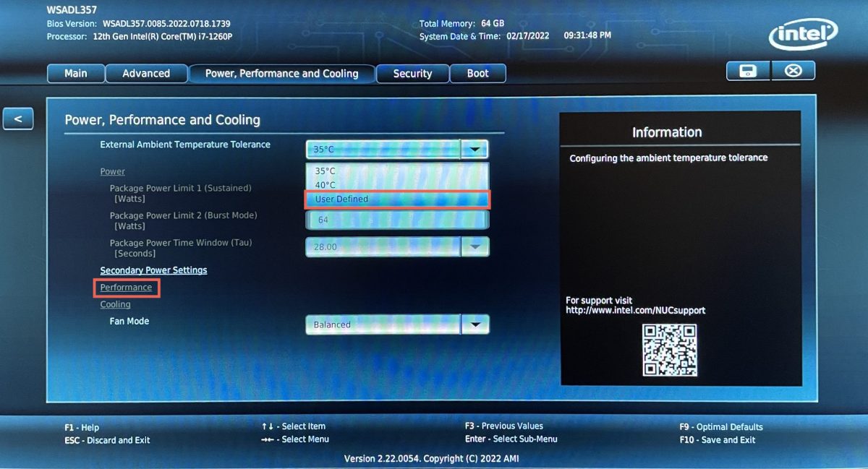Go to the Boot tab
Viewport: 868px width, 469px height.
coord(477,73)
